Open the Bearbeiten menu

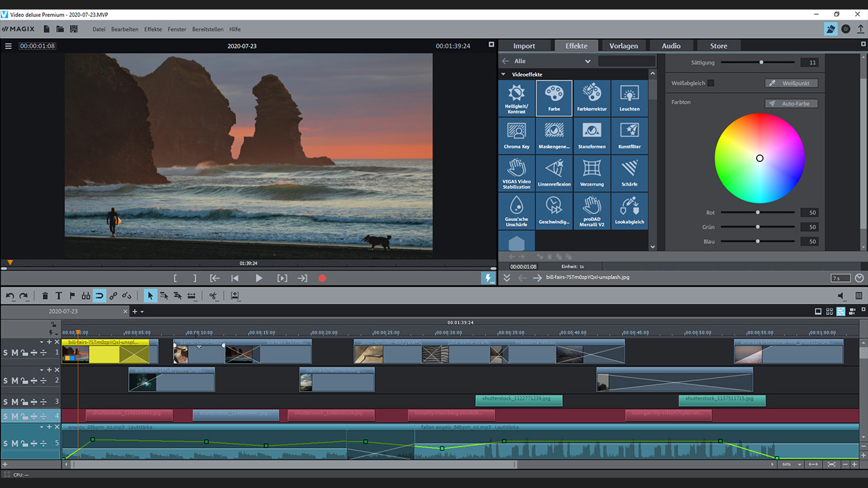pyautogui.click(x=124, y=29)
